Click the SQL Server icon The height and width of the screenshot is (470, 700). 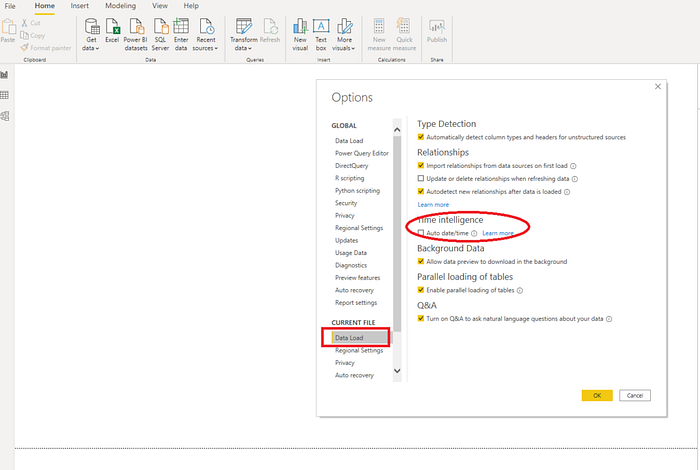coord(160,27)
